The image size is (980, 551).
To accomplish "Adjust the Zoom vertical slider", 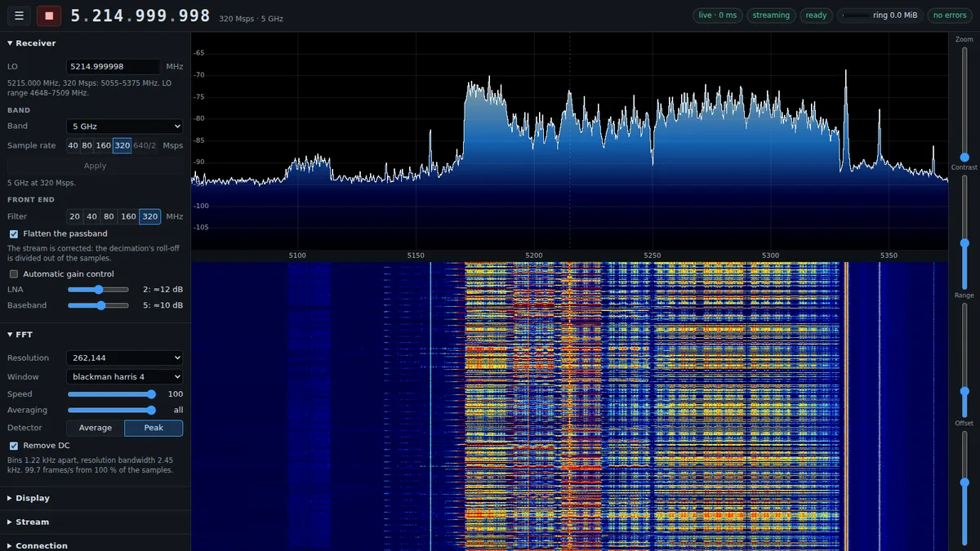I will pyautogui.click(x=964, y=104).
